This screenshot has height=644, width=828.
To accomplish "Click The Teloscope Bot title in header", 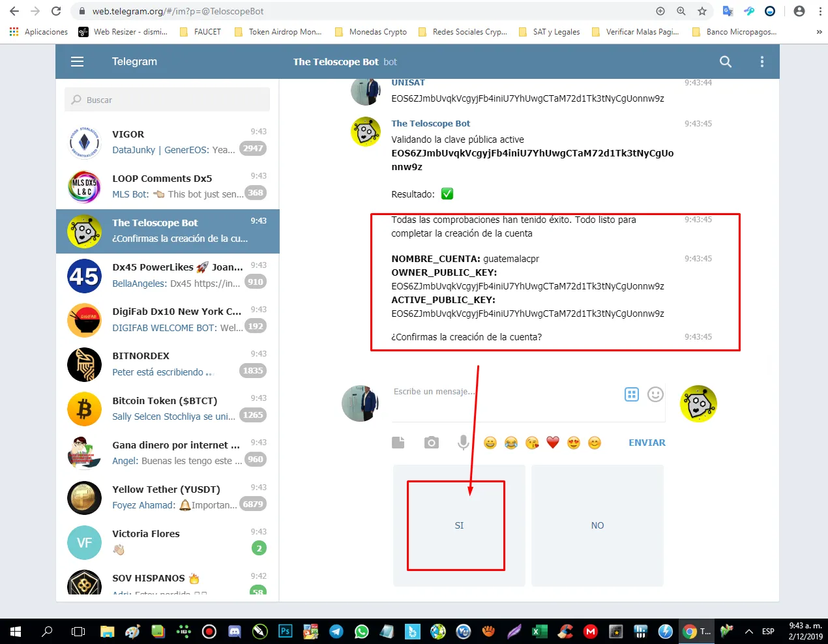I will point(336,62).
